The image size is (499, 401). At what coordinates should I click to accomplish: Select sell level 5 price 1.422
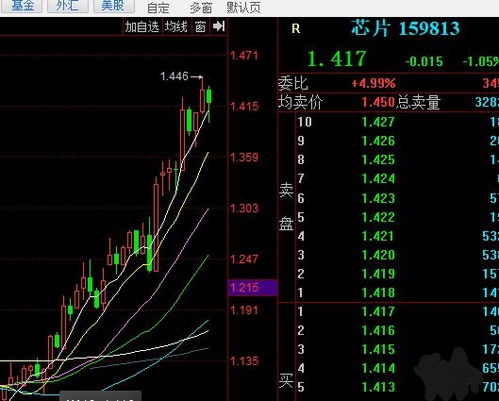(x=378, y=217)
